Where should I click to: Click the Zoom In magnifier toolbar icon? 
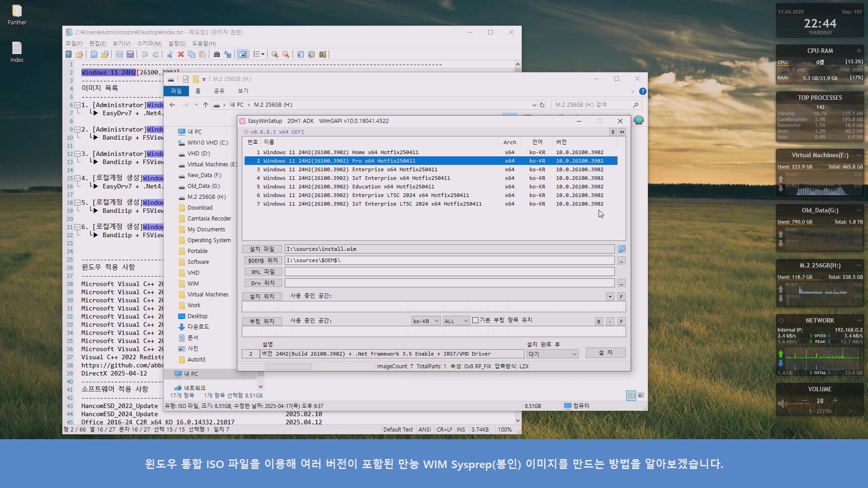[x=275, y=54]
